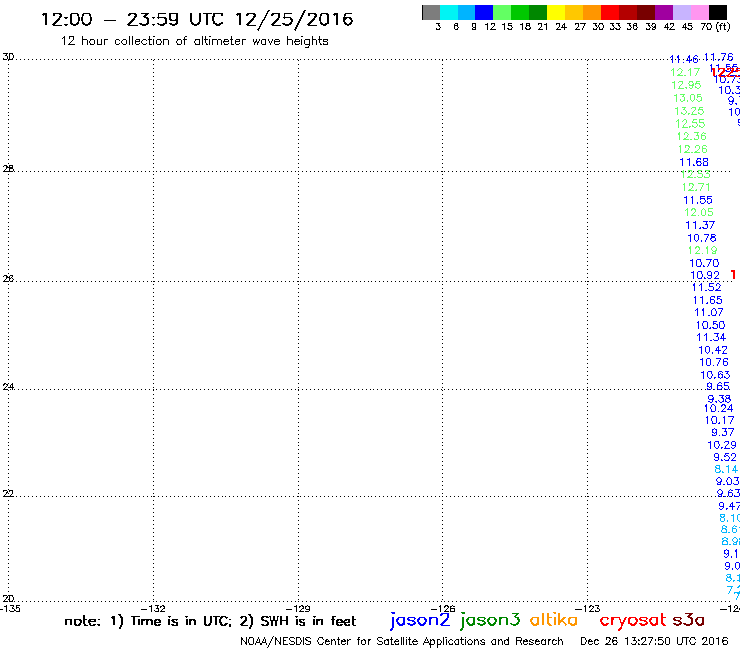
Task: Click the cryosat satellite legend label
Action: (x=632, y=620)
